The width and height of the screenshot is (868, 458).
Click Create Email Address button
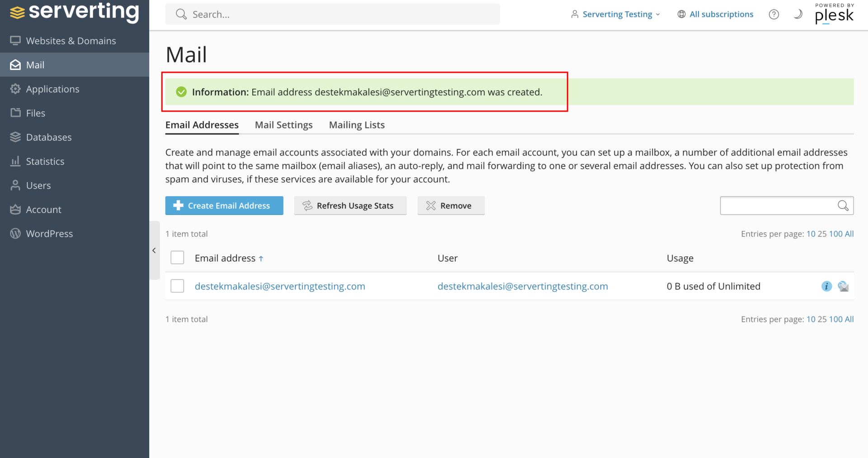click(224, 206)
